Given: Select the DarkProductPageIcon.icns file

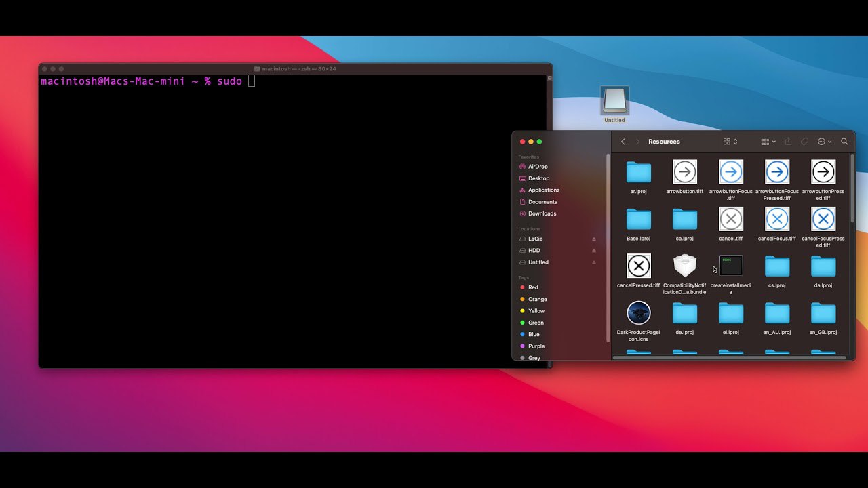Looking at the screenshot, I should tap(638, 313).
